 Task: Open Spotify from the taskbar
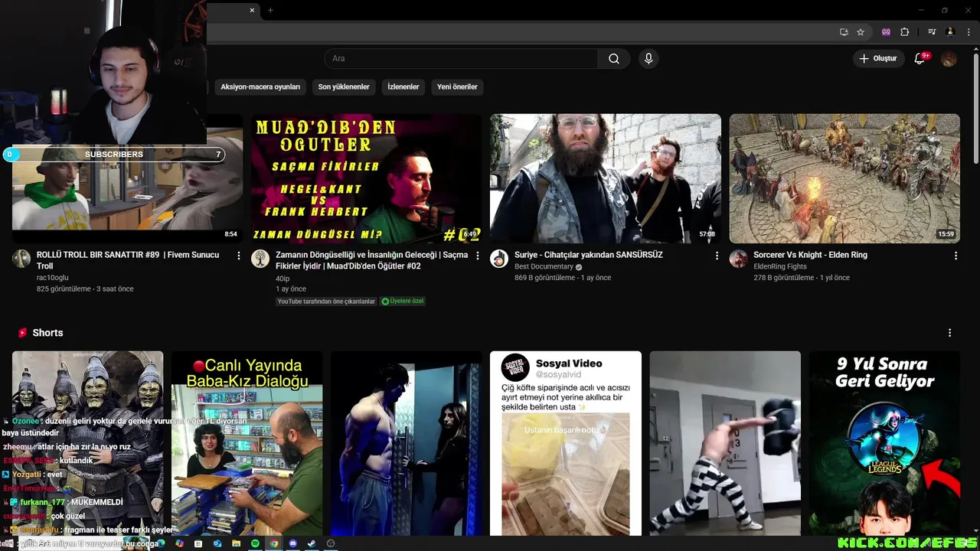(255, 543)
